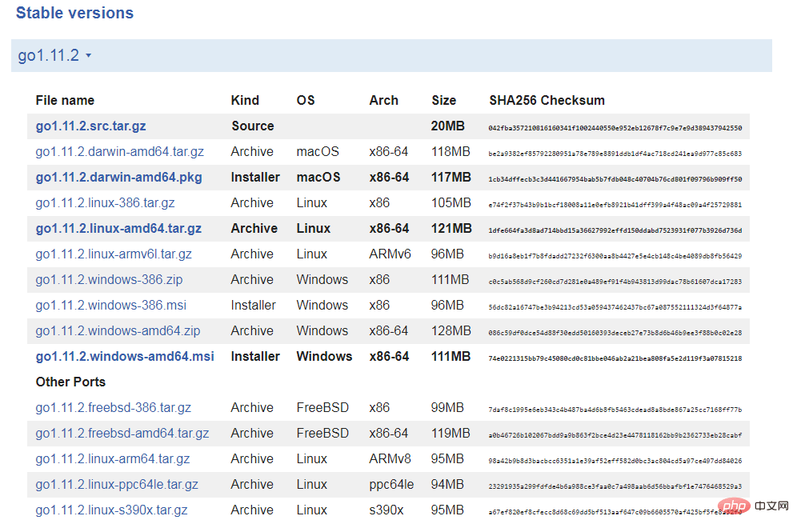This screenshot has width=797, height=532.
Task: Download go1.11.2.windows-amd64.zip archive
Action: [x=118, y=330]
